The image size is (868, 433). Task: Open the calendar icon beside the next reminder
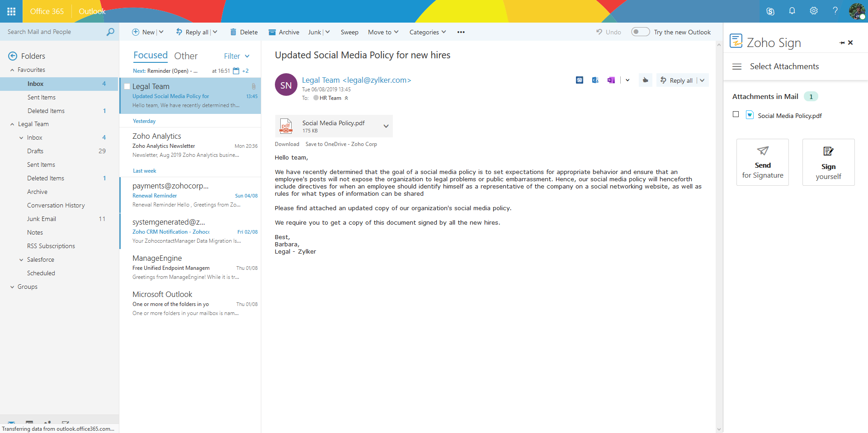click(x=236, y=71)
